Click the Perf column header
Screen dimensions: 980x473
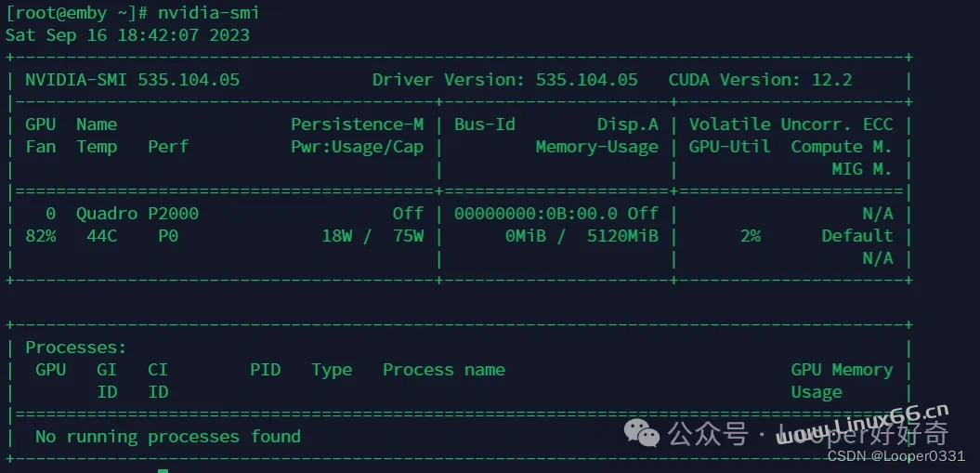(168, 147)
